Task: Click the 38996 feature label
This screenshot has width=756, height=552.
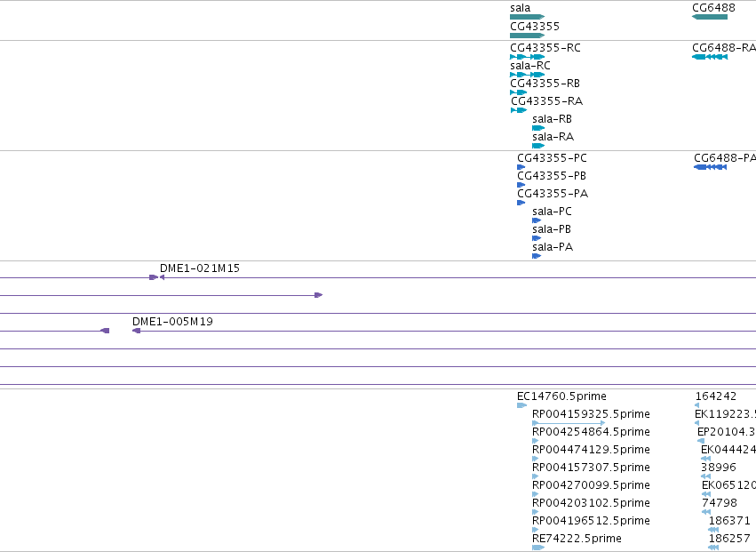Action: [x=719, y=468]
